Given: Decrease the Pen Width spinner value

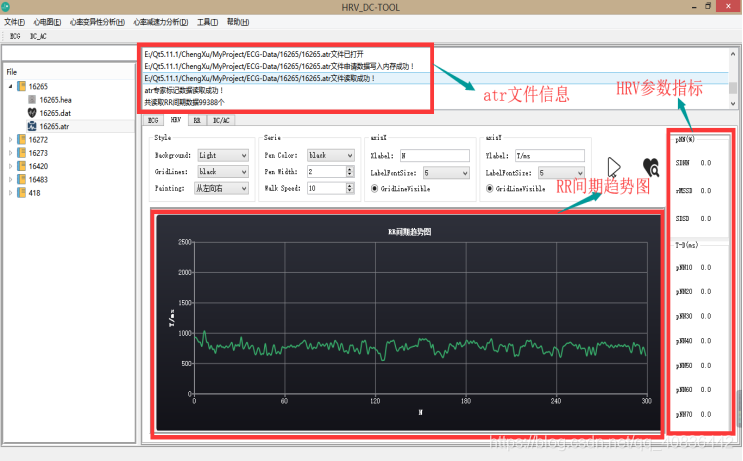Looking at the screenshot, I should tap(350, 174).
